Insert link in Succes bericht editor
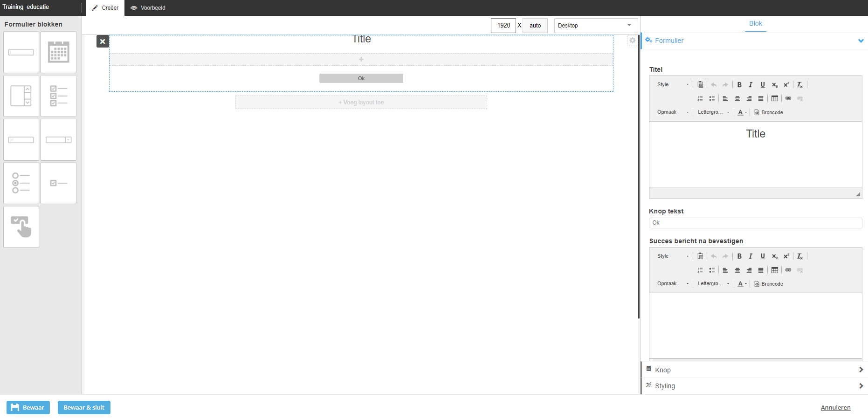 click(x=788, y=270)
